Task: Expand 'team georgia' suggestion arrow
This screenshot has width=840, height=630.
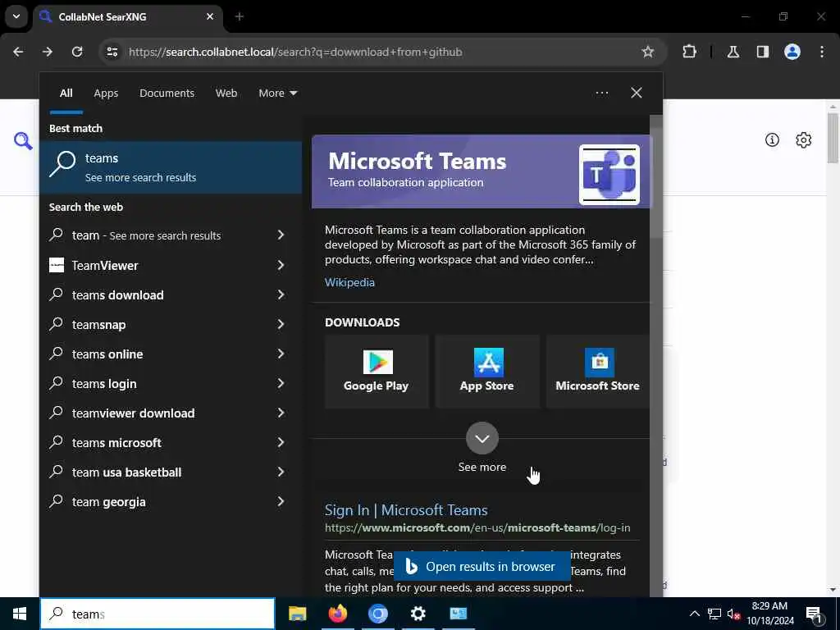Action: pyautogui.click(x=281, y=501)
